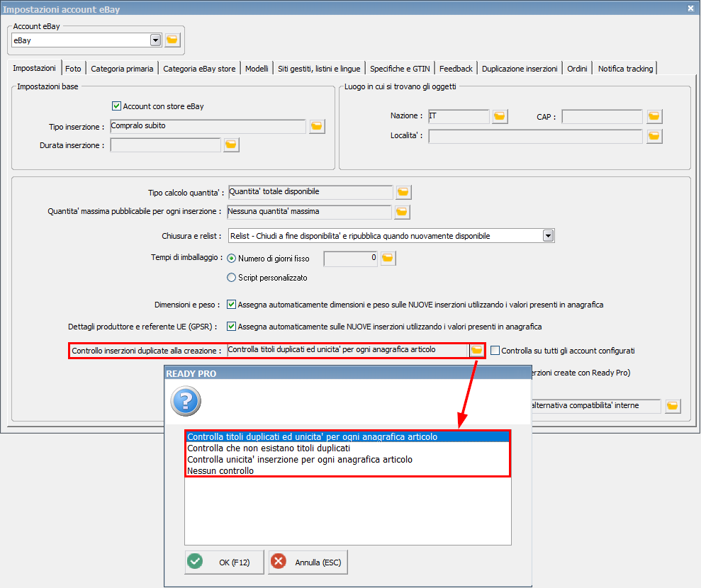Image resolution: width=701 pixels, height=588 pixels.
Task: Switch to the Ordini tab
Action: (x=577, y=68)
